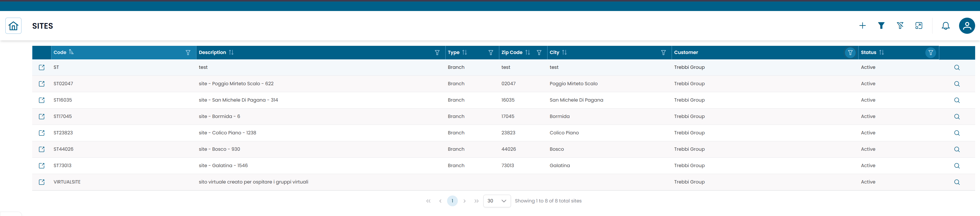The height and width of the screenshot is (216, 980).
Task: View details magnifier for ST73013 row
Action: point(957,166)
